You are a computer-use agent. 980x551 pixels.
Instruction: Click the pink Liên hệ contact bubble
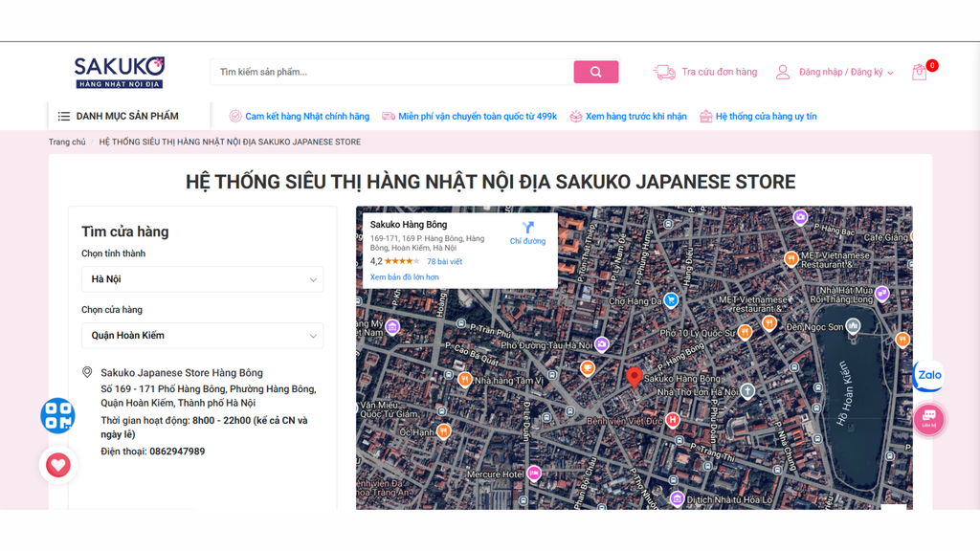pyautogui.click(x=928, y=419)
